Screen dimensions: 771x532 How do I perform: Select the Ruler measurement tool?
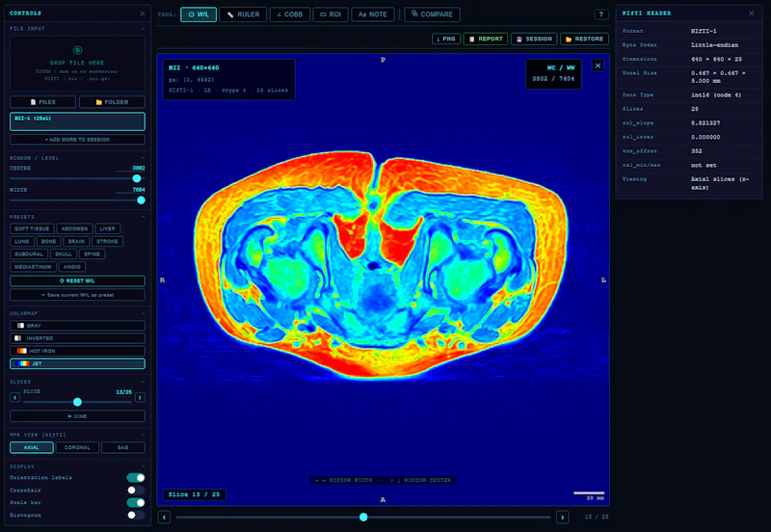pyautogui.click(x=243, y=14)
